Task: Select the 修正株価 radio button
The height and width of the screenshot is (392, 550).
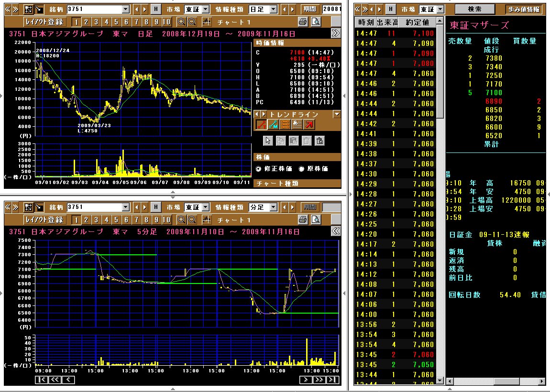Action: pyautogui.click(x=259, y=169)
